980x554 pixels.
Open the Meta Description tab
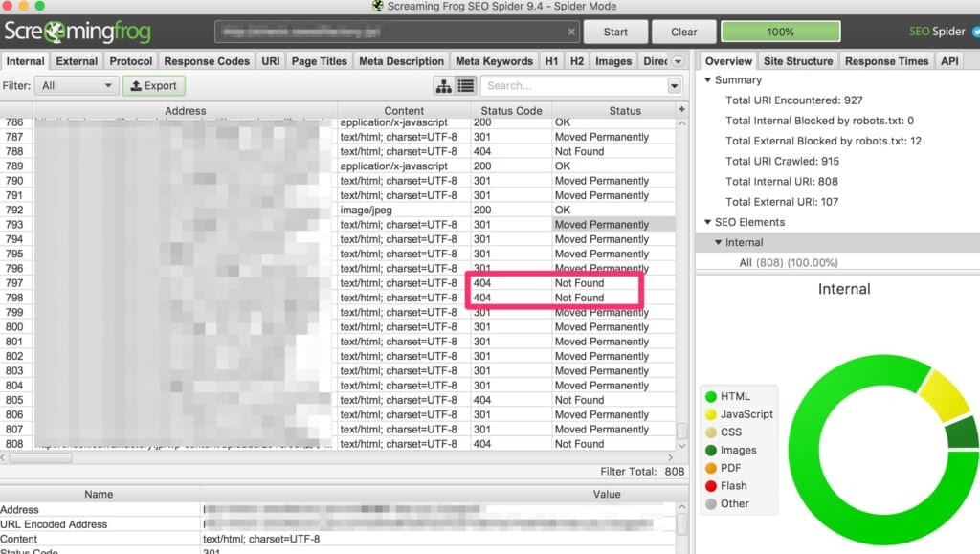click(401, 61)
